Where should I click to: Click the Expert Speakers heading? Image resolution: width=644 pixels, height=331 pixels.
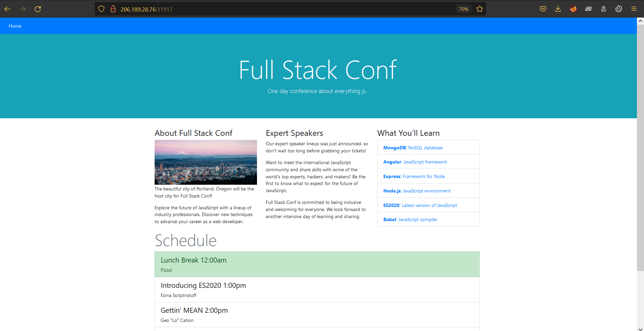pos(294,133)
